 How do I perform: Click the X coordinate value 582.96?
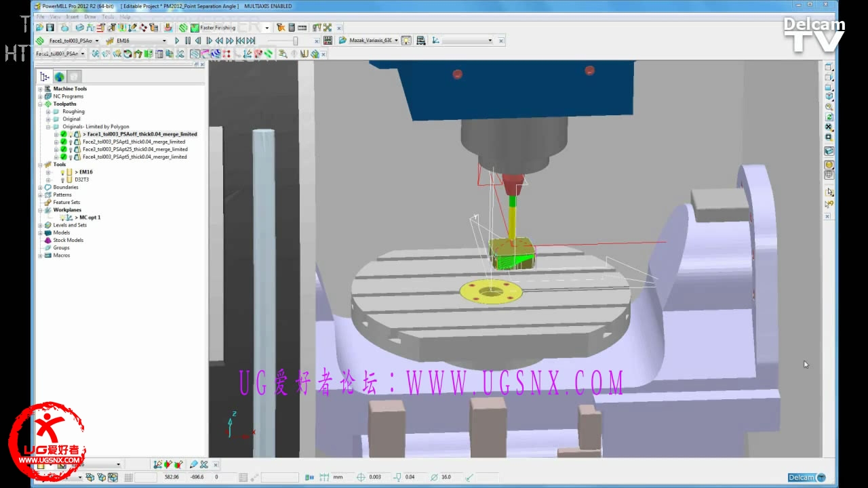(172, 477)
